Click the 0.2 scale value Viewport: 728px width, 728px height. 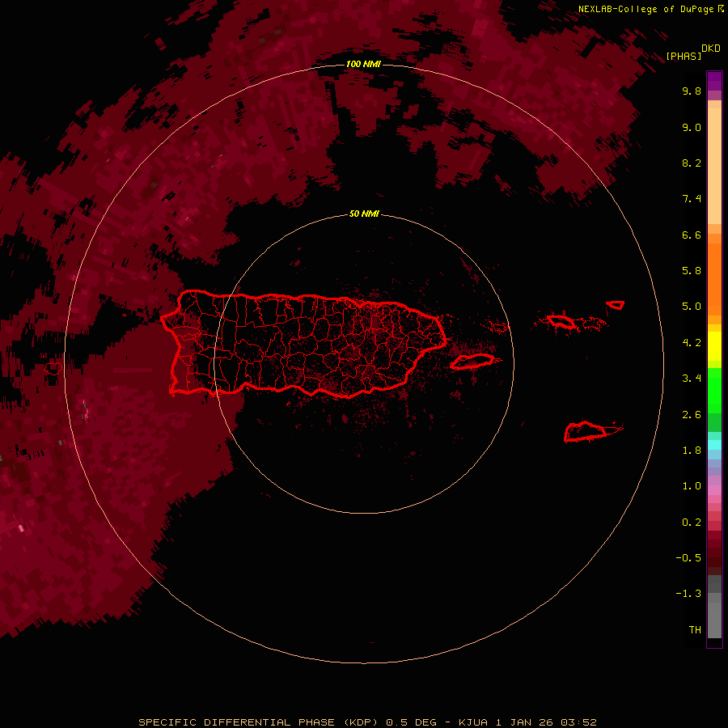[692, 523]
